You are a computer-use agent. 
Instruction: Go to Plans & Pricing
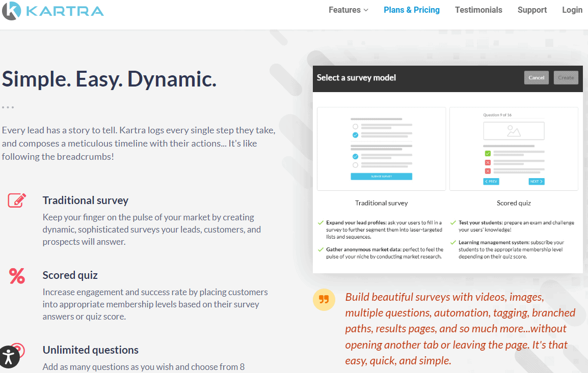pyautogui.click(x=411, y=10)
